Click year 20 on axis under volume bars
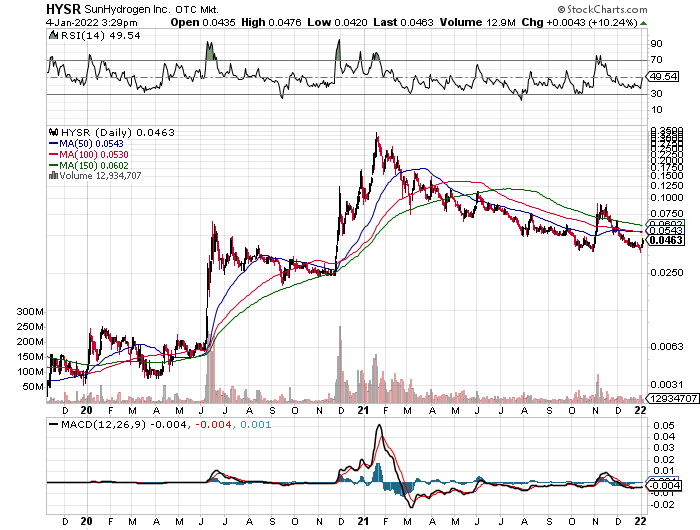Screen dimensions: 700x530 pyautogui.click(x=87, y=410)
